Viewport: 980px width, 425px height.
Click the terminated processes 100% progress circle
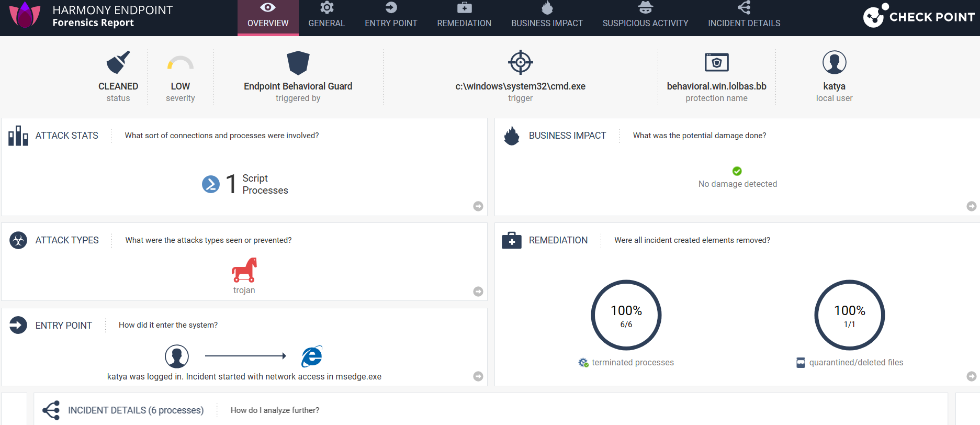point(626,315)
